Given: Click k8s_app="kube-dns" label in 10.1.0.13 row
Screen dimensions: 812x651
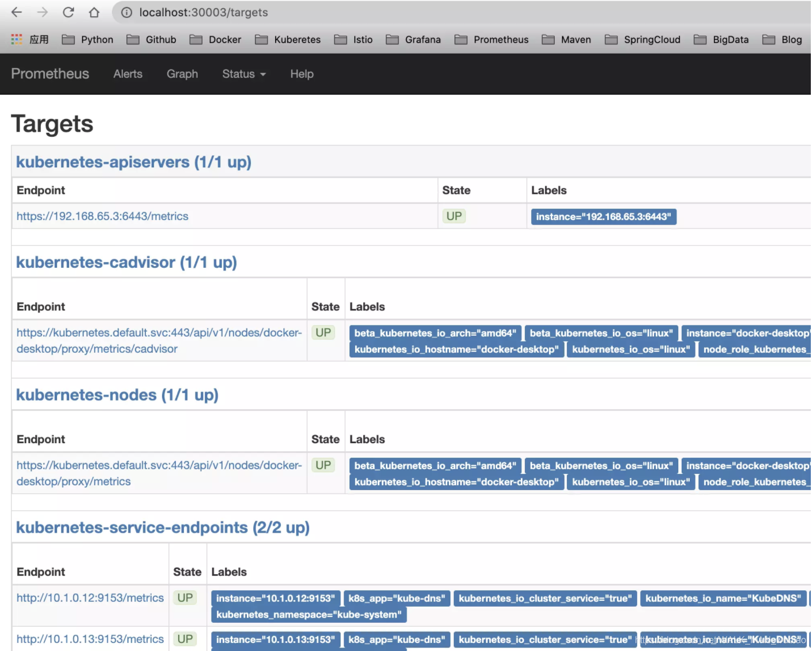Looking at the screenshot, I should click(x=397, y=640).
